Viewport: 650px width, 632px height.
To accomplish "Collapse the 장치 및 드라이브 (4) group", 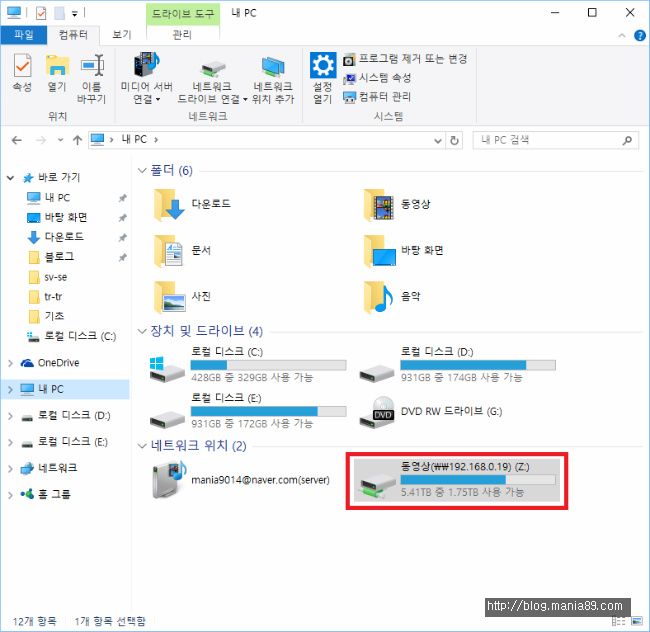I will click(142, 331).
